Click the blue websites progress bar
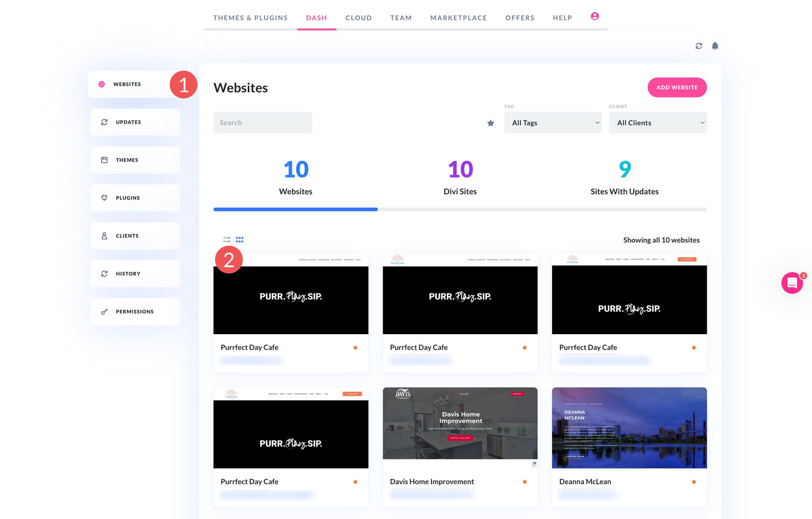812x519 pixels. (x=295, y=209)
